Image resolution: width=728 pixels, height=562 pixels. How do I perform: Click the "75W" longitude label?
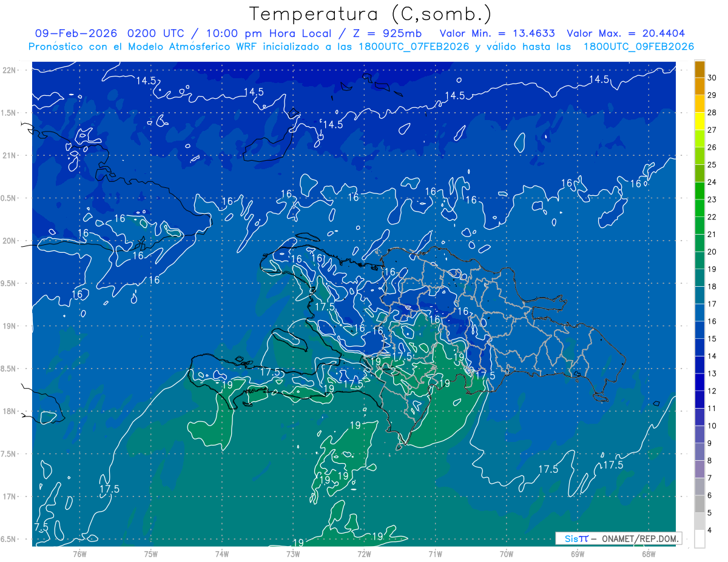pyautogui.click(x=151, y=554)
